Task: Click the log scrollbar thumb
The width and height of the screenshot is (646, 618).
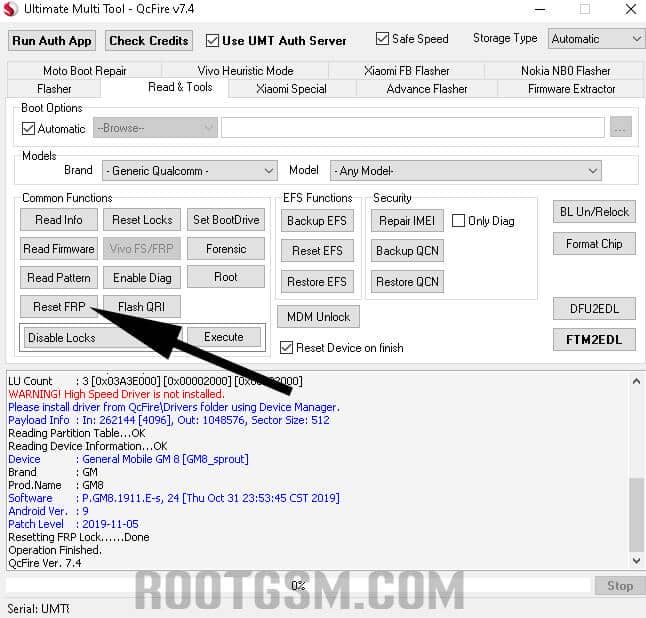Action: point(637,514)
